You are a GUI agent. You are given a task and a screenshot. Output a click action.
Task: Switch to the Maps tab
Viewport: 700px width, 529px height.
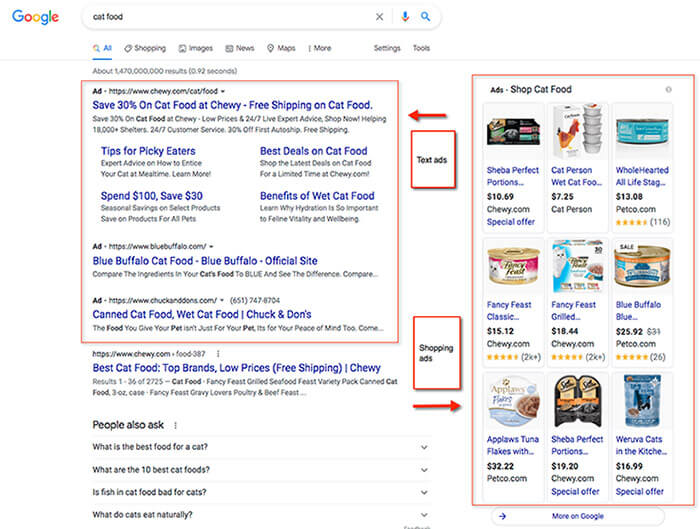(281, 48)
